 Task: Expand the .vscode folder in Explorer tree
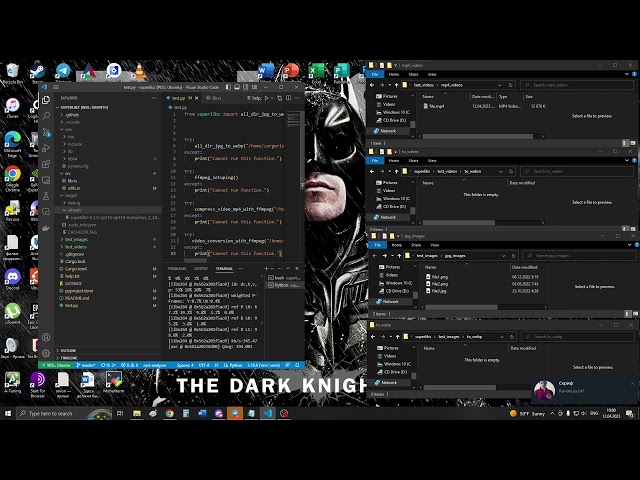72,122
